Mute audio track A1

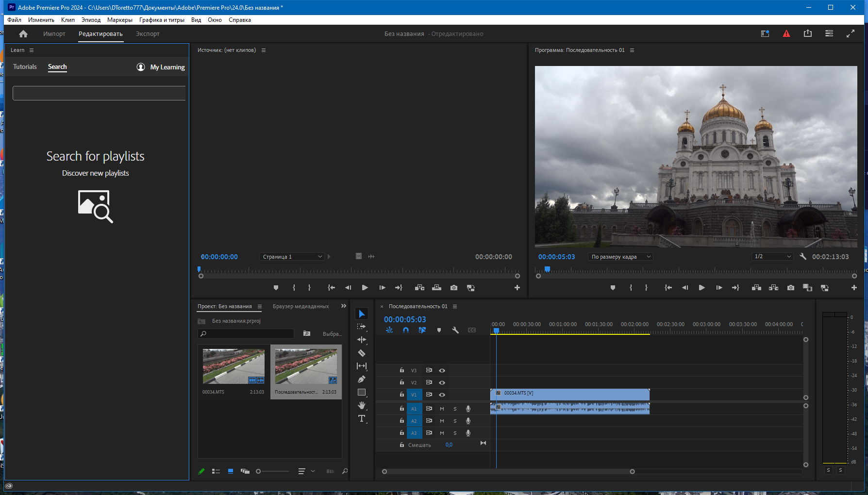[442, 409]
